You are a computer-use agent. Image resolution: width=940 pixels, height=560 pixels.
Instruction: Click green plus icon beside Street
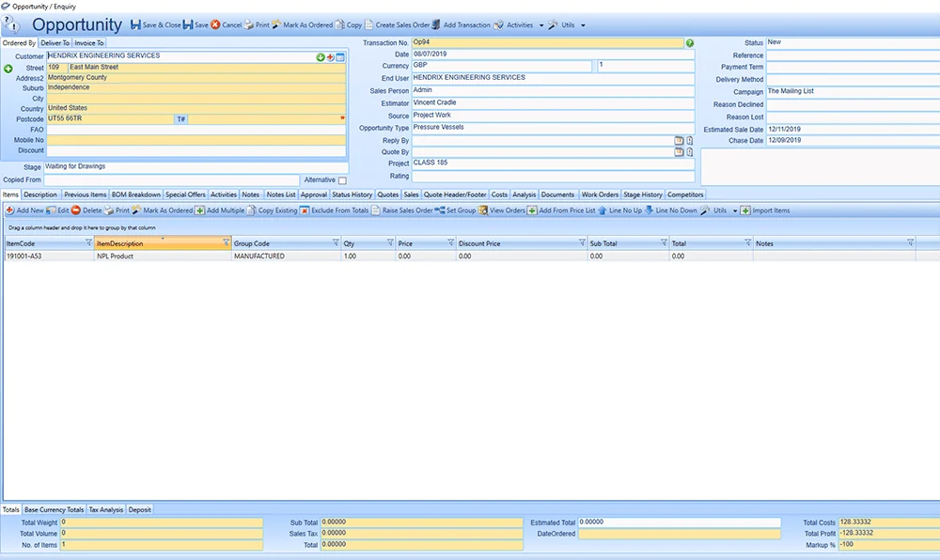pos(8,69)
